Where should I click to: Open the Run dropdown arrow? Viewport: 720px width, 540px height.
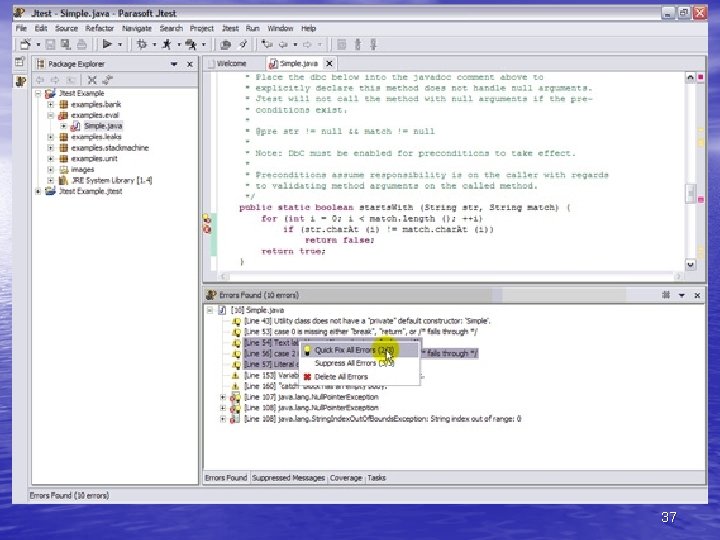click(x=179, y=45)
